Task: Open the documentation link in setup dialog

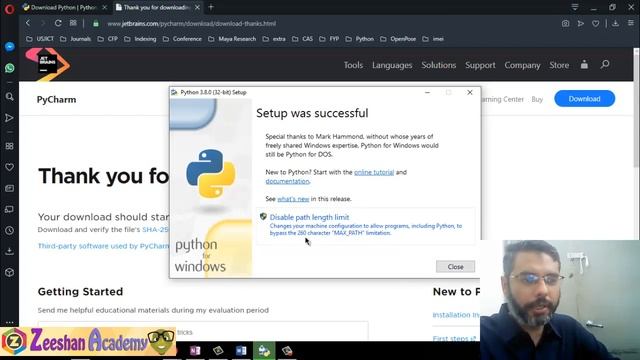Action: (287, 181)
